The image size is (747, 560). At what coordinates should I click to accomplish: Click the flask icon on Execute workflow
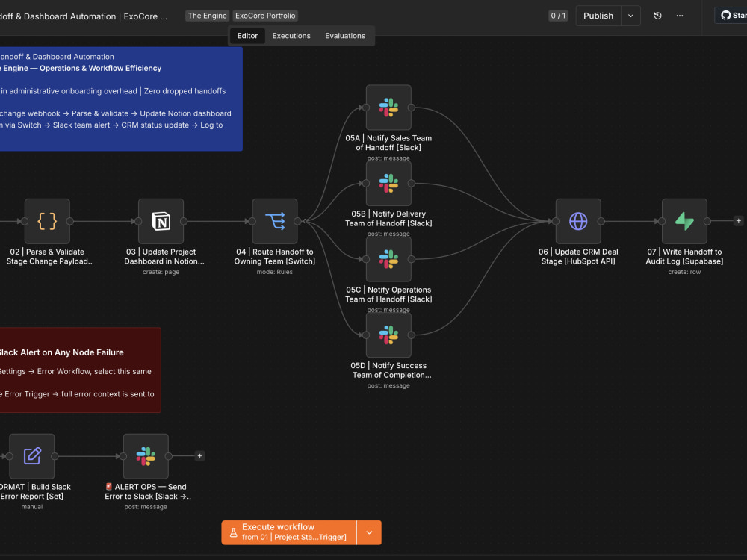233,532
